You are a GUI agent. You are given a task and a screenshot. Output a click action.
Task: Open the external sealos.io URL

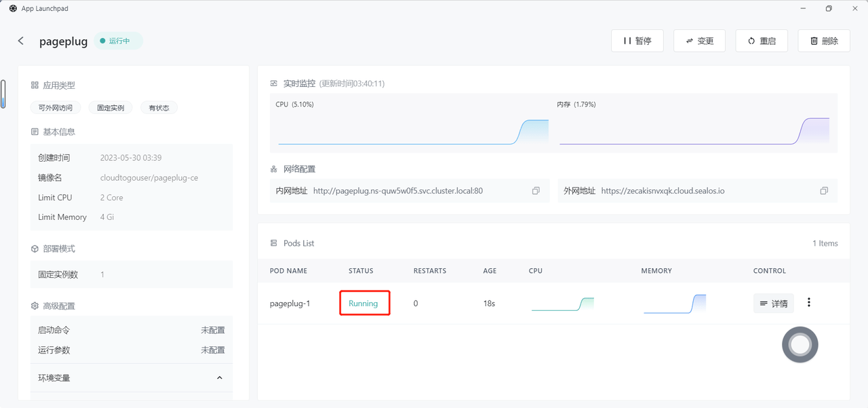click(x=663, y=191)
